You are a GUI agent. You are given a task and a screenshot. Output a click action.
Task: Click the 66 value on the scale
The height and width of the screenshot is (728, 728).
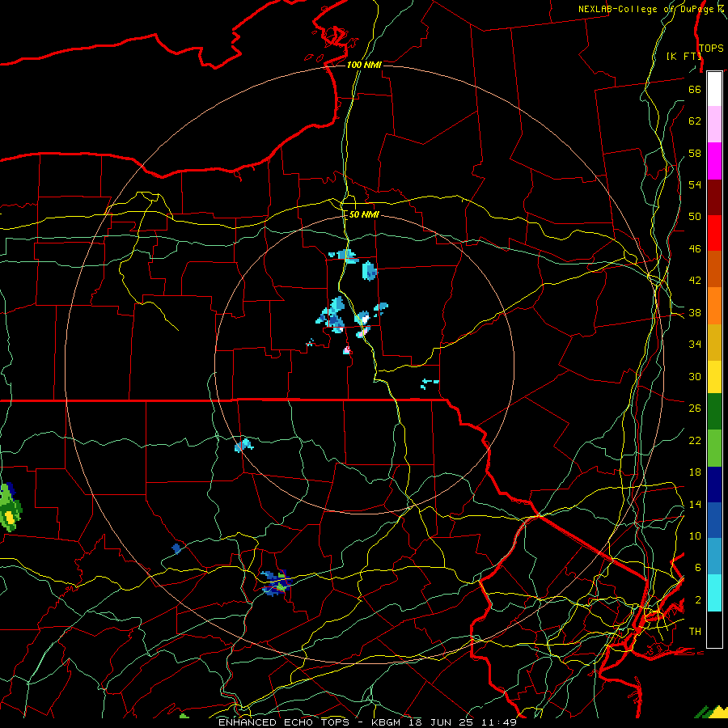click(695, 89)
